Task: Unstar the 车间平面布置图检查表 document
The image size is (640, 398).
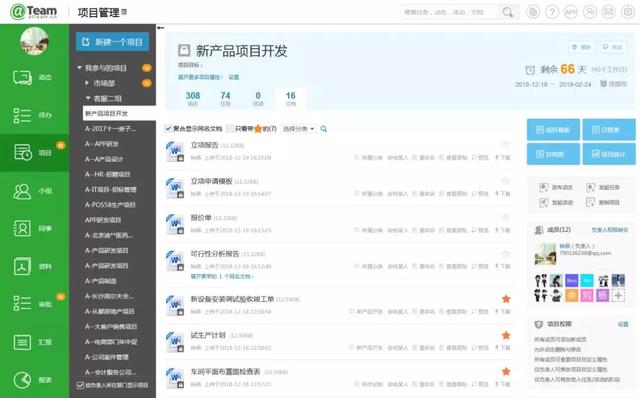Action: pyautogui.click(x=506, y=371)
